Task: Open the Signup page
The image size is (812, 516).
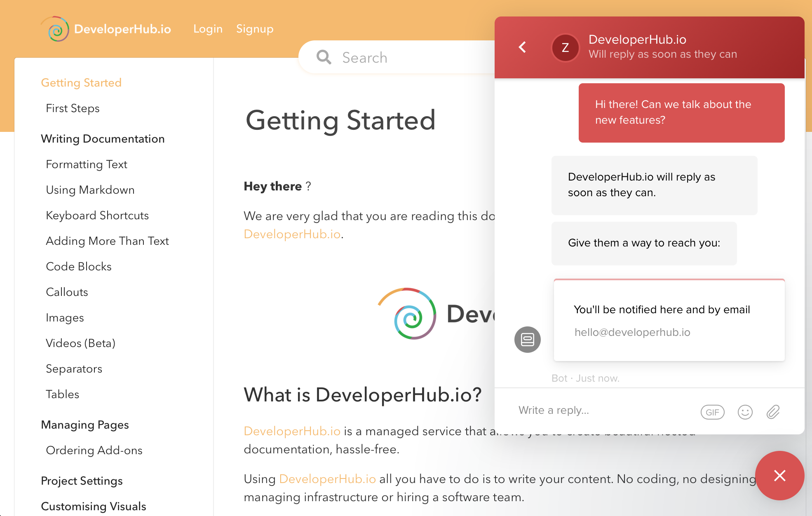Action: (x=255, y=29)
